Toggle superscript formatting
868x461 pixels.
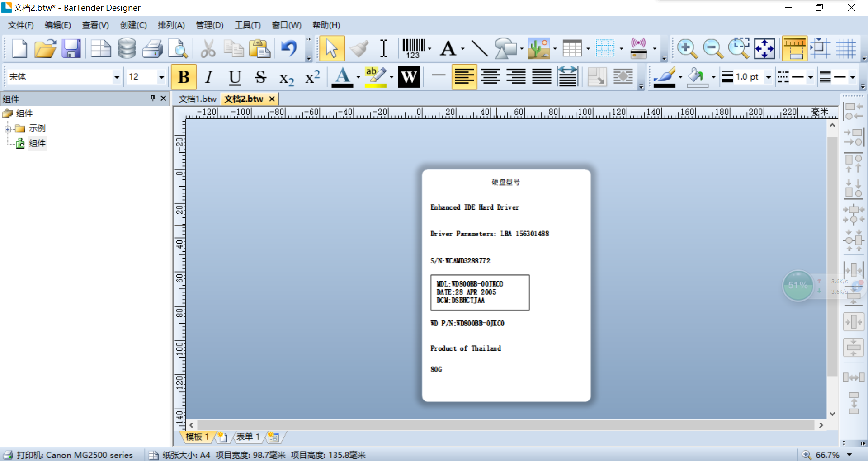coord(312,77)
